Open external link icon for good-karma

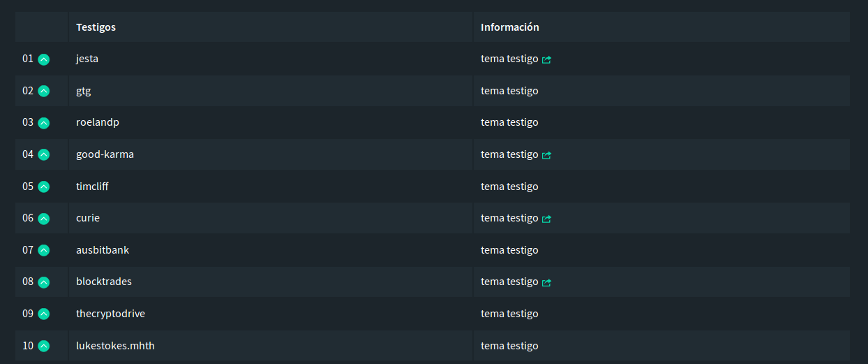tap(546, 155)
